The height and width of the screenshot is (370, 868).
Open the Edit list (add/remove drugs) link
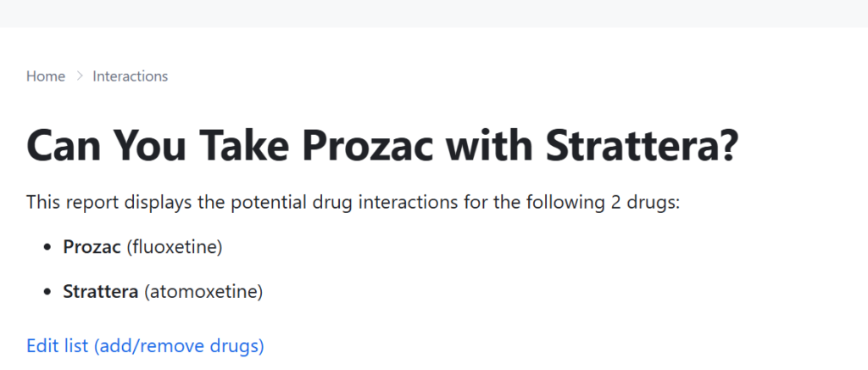point(145,345)
